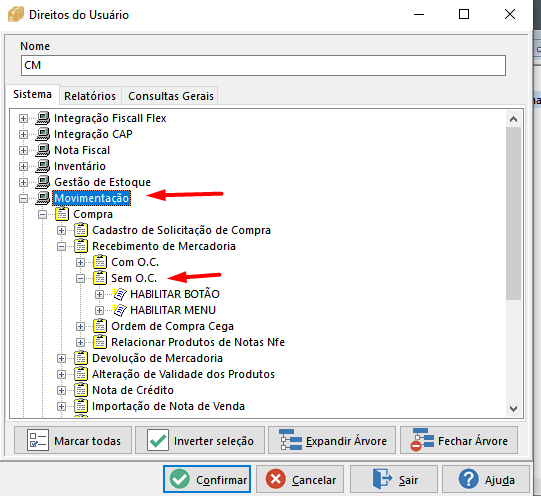Expand the HABILITAR BOTÃO node
Image resolution: width=541 pixels, height=496 pixels.
[99, 294]
